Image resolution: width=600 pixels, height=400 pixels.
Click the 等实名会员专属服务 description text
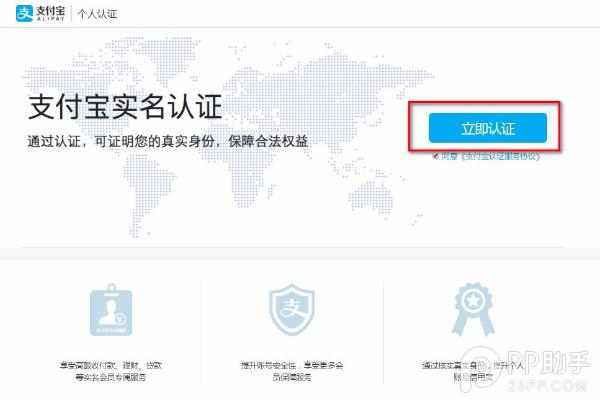[x=111, y=377]
